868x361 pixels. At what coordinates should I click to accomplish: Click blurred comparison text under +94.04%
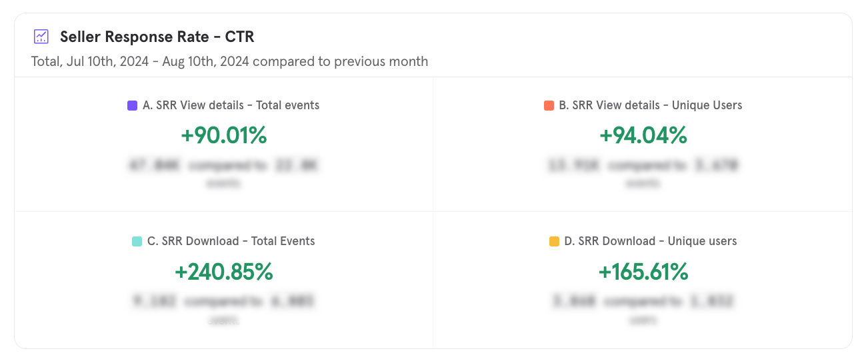[x=643, y=165]
